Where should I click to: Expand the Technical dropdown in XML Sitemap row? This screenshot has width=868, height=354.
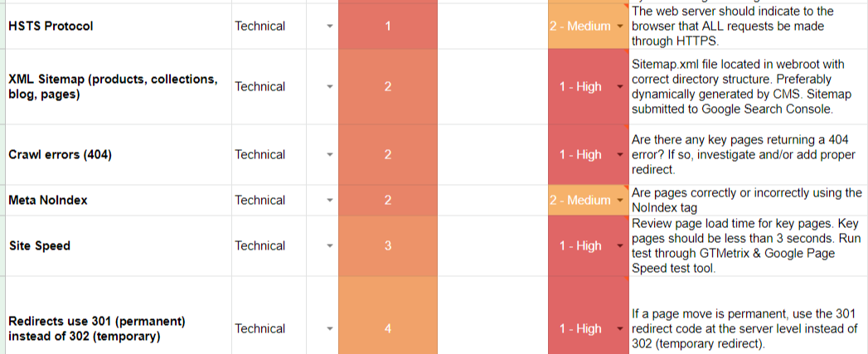point(329,86)
